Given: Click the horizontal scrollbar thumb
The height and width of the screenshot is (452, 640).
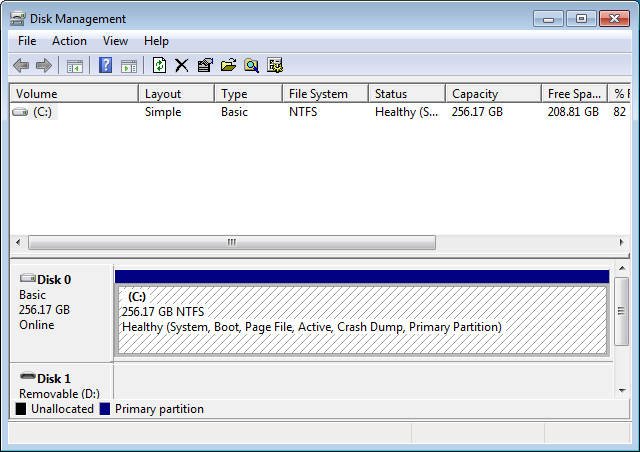Looking at the screenshot, I should [232, 242].
